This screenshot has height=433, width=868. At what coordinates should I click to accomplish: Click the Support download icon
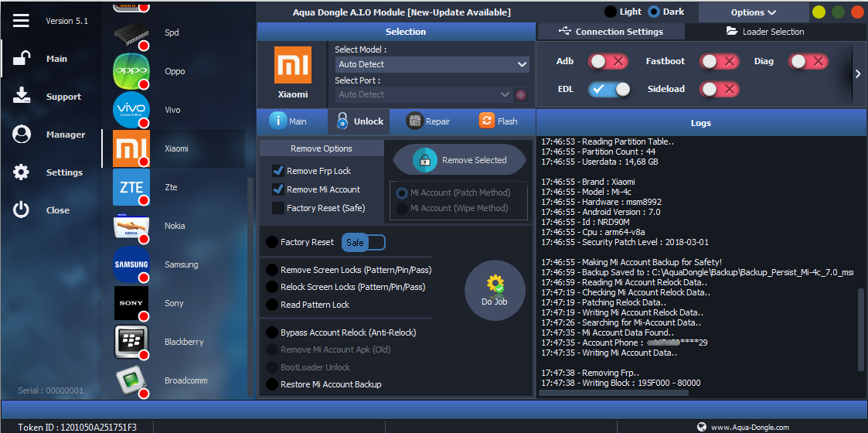(21, 97)
